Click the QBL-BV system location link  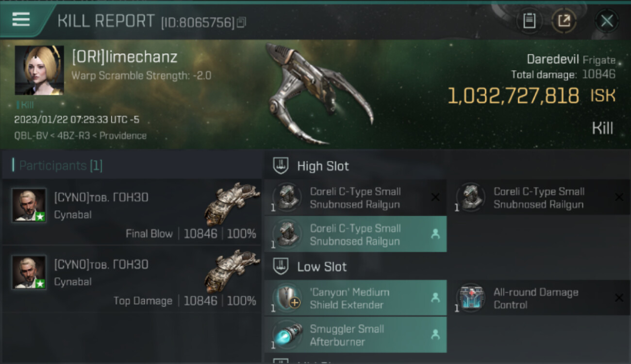[x=30, y=135]
